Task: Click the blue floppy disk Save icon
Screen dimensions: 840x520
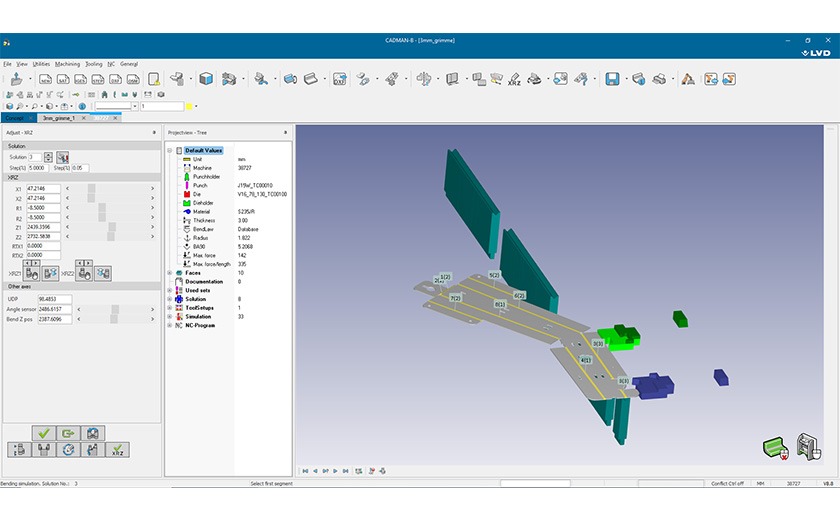Action: tap(612, 79)
